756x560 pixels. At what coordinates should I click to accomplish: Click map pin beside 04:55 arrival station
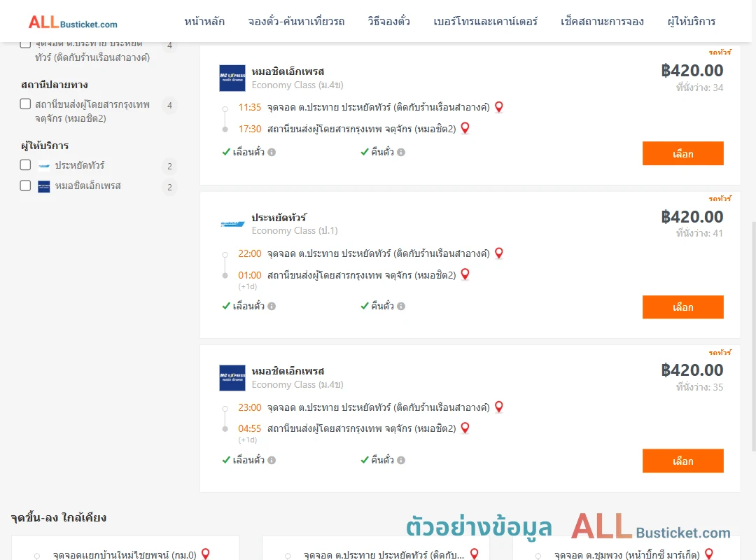pyautogui.click(x=465, y=428)
